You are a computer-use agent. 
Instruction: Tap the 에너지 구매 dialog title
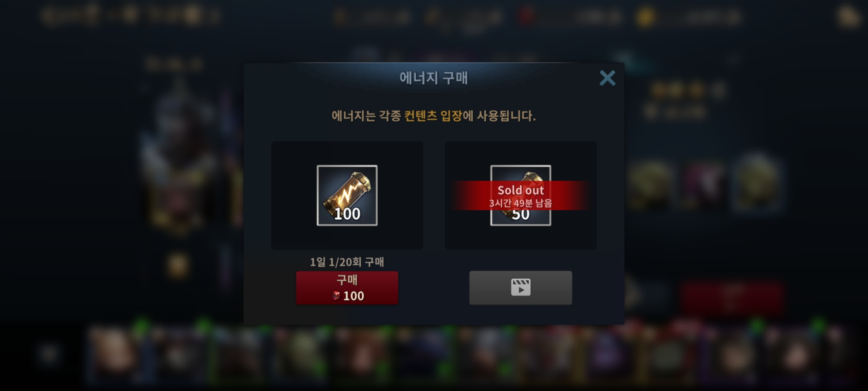click(x=434, y=78)
